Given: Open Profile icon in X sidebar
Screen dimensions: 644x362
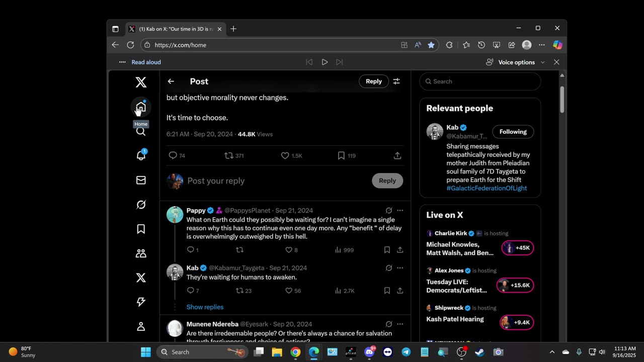Looking at the screenshot, I should pyautogui.click(x=141, y=326).
